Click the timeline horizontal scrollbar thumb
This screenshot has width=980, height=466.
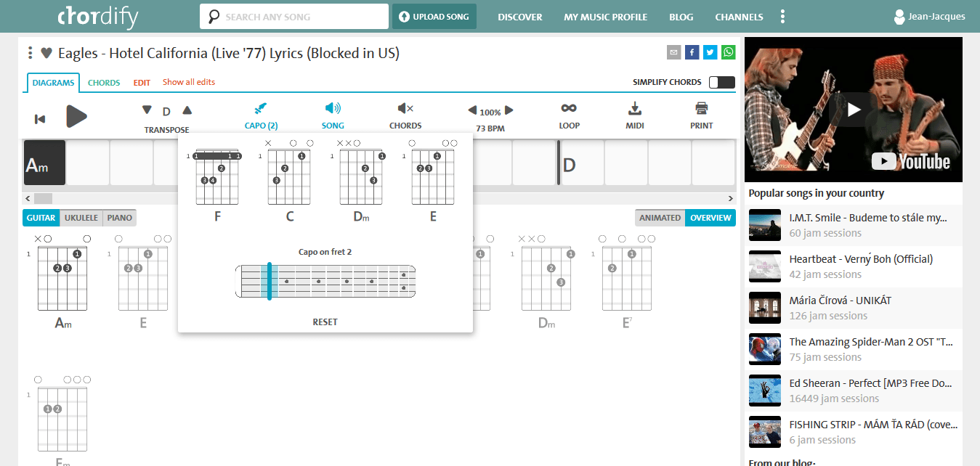(x=43, y=198)
